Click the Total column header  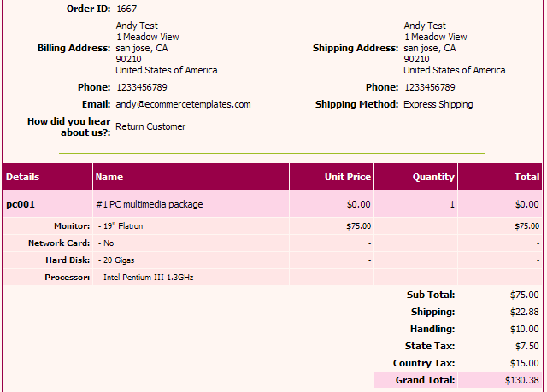[526, 177]
